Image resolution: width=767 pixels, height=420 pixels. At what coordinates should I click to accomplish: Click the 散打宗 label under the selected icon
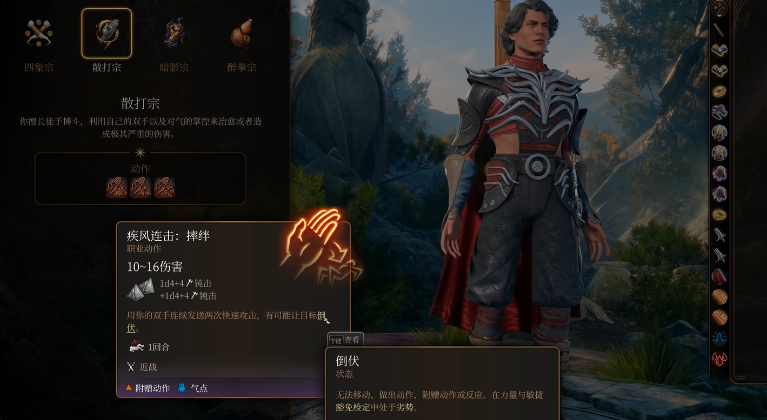107,67
